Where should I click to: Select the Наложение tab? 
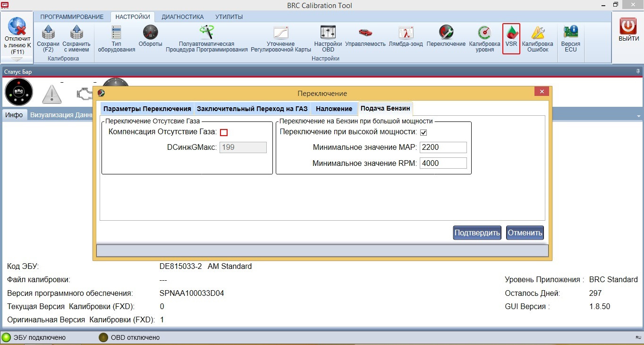click(x=334, y=109)
